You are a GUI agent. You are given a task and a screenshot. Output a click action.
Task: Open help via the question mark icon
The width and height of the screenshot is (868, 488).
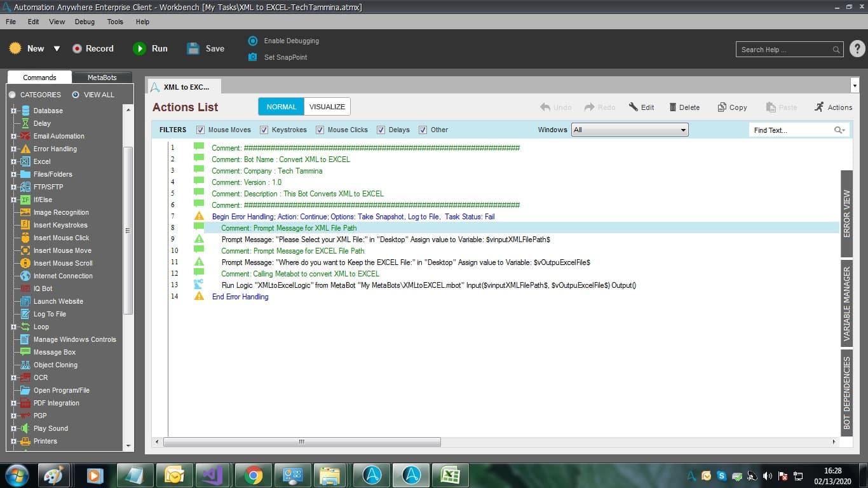tap(857, 49)
